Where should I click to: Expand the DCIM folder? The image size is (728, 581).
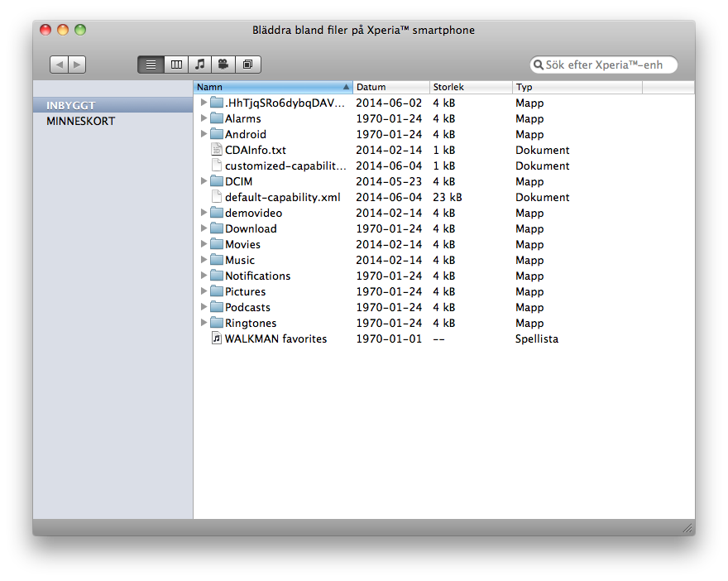(204, 181)
